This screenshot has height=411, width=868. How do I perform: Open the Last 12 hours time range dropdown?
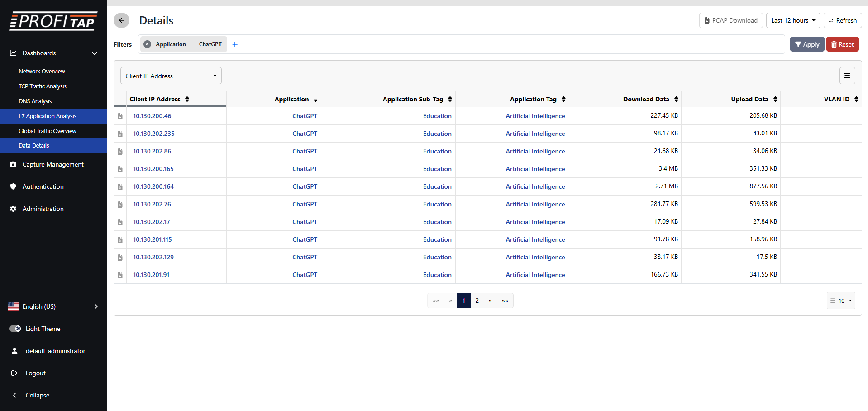coord(793,20)
